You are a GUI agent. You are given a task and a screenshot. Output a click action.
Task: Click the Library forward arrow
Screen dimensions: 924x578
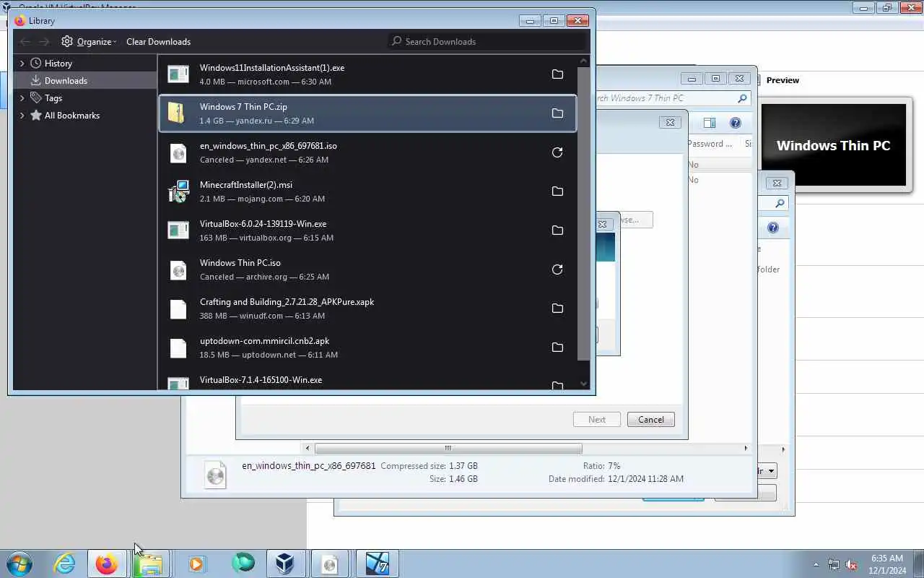(44, 41)
